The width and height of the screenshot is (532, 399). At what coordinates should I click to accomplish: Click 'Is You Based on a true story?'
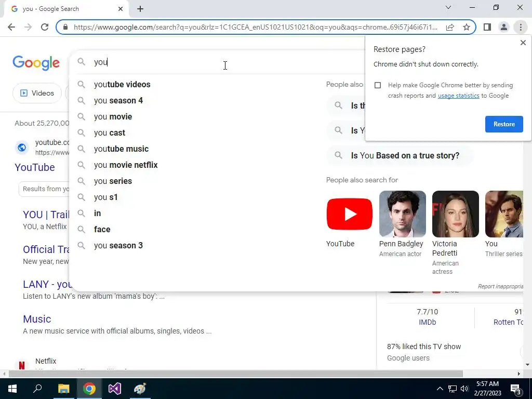[399, 156]
